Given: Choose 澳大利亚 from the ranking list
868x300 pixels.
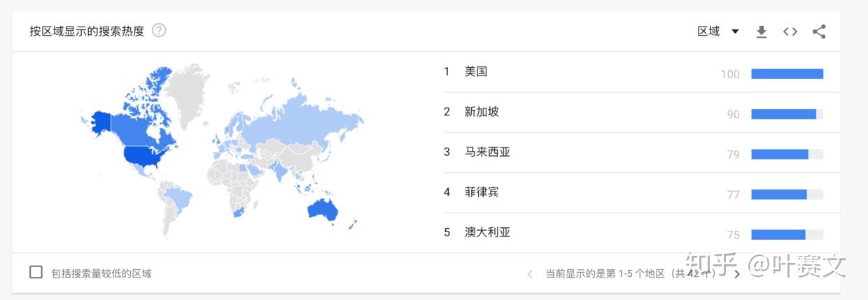Looking at the screenshot, I should coord(487,232).
